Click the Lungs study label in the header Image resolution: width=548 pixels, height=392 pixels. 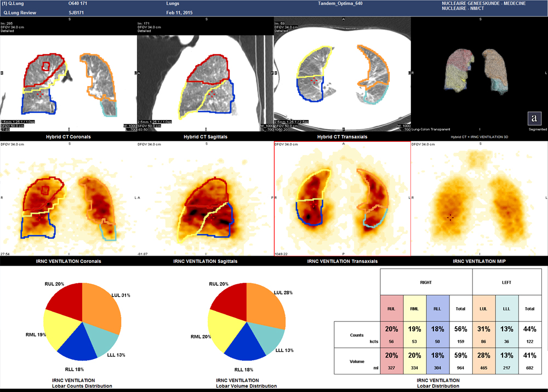tap(172, 3)
